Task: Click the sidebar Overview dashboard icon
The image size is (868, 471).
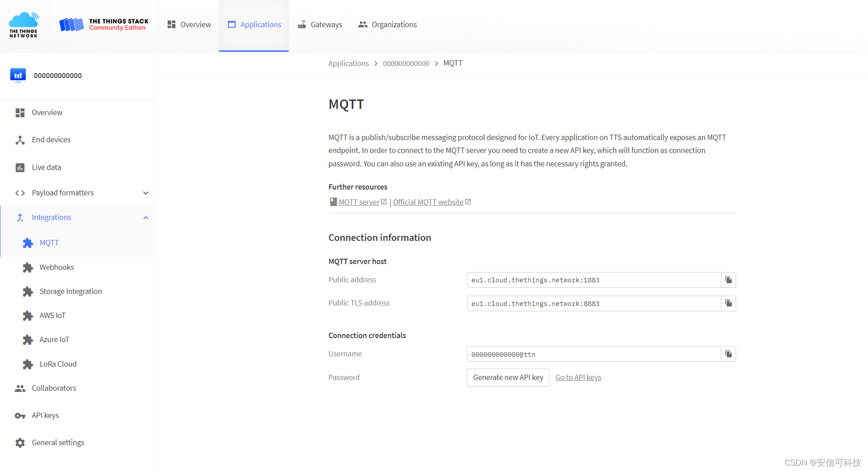Action: point(20,113)
